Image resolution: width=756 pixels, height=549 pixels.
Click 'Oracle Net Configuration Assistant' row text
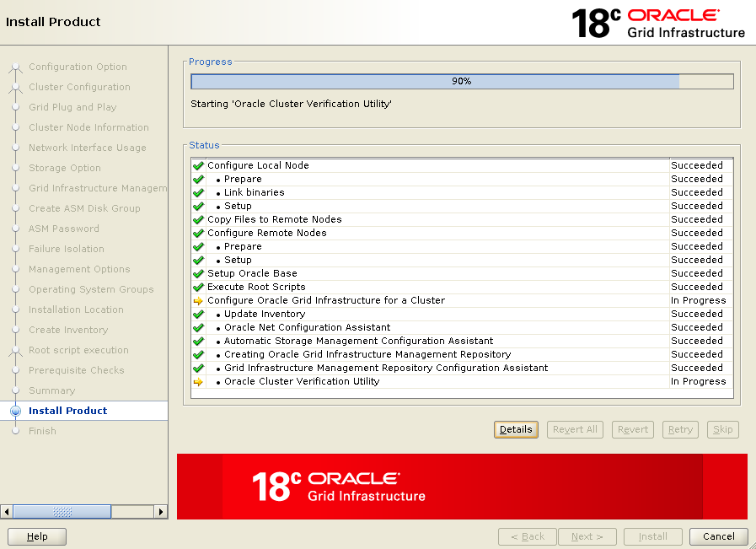tap(307, 327)
